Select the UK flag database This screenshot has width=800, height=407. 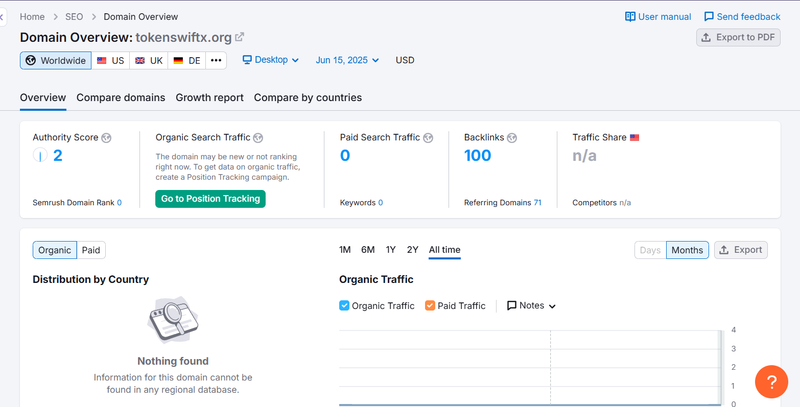(148, 60)
